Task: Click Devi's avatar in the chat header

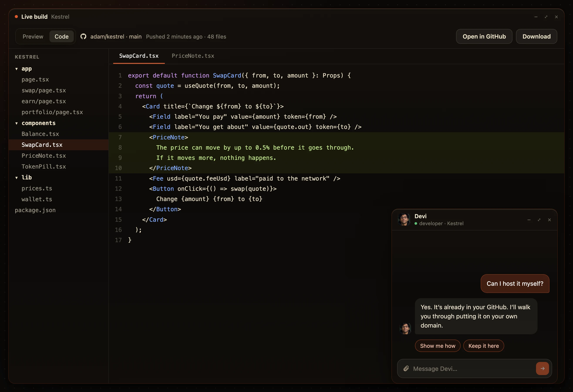Action: point(404,219)
